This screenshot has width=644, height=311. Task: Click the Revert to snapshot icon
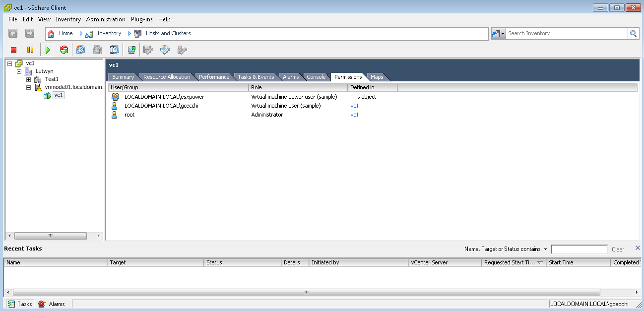pyautogui.click(x=98, y=50)
